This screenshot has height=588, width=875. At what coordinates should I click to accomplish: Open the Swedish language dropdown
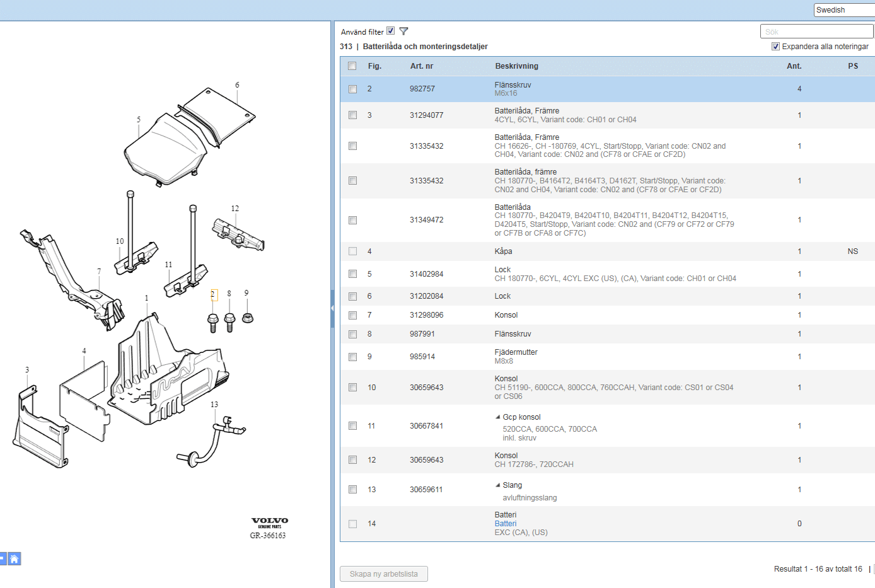pyautogui.click(x=844, y=10)
